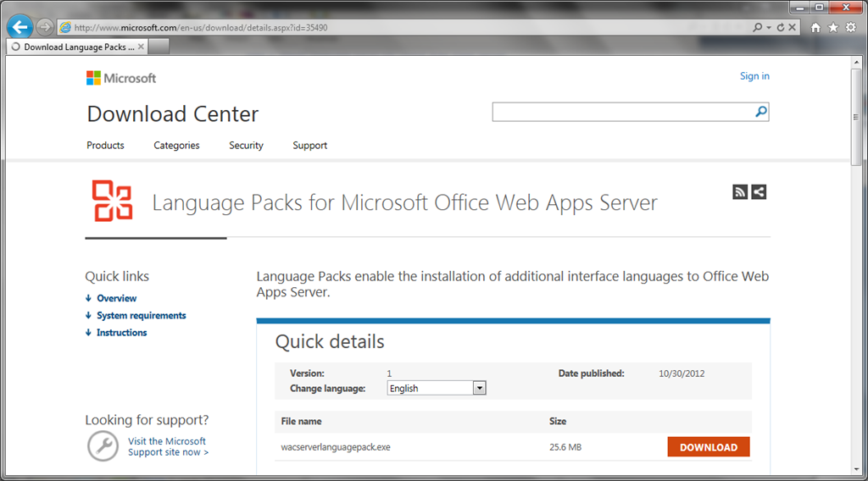Click the share icon beside RSS
868x481 pixels.
(759, 192)
